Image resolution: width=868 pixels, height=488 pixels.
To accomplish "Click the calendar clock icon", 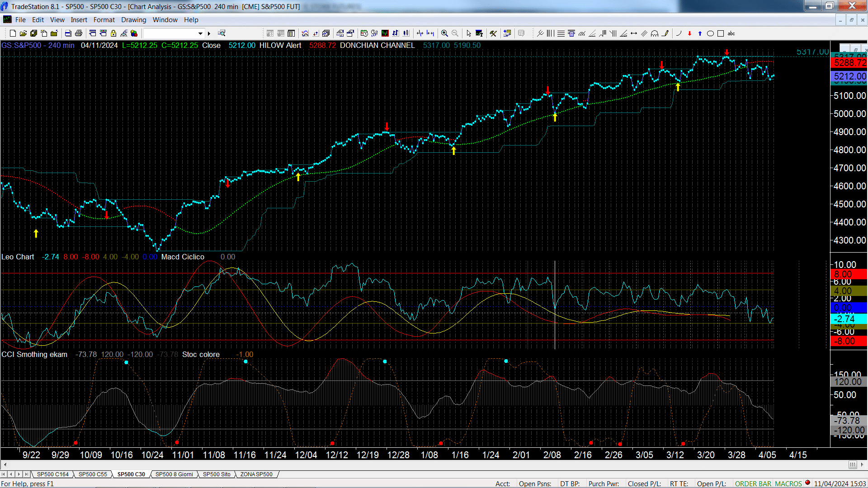I will point(364,33).
